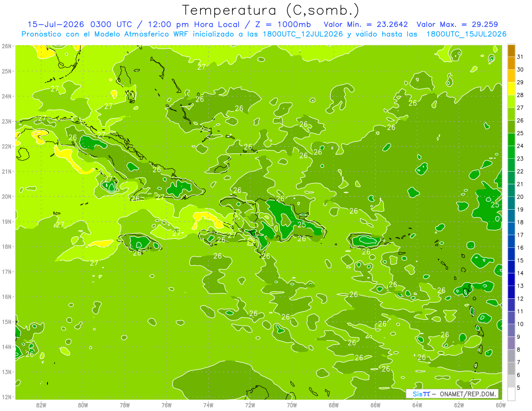Image resolution: width=532 pixels, height=411 pixels.
Task: Click the 78W longitude axis label
Action: coord(125,405)
